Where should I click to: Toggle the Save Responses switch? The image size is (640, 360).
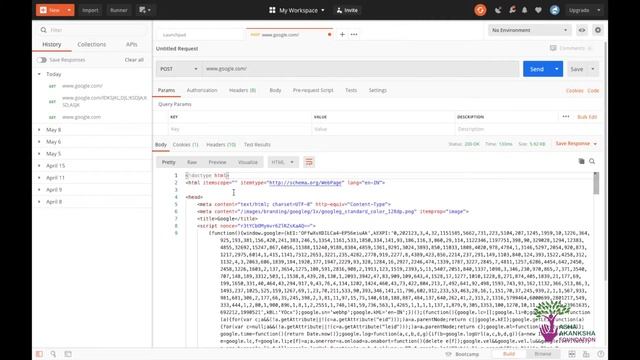tap(42, 60)
